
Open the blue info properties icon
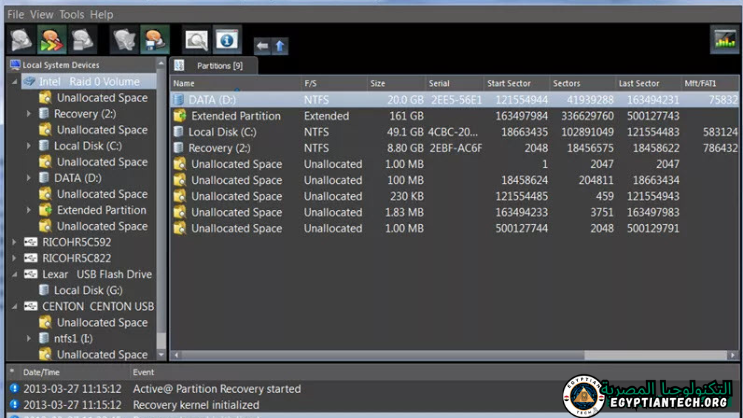click(x=226, y=40)
